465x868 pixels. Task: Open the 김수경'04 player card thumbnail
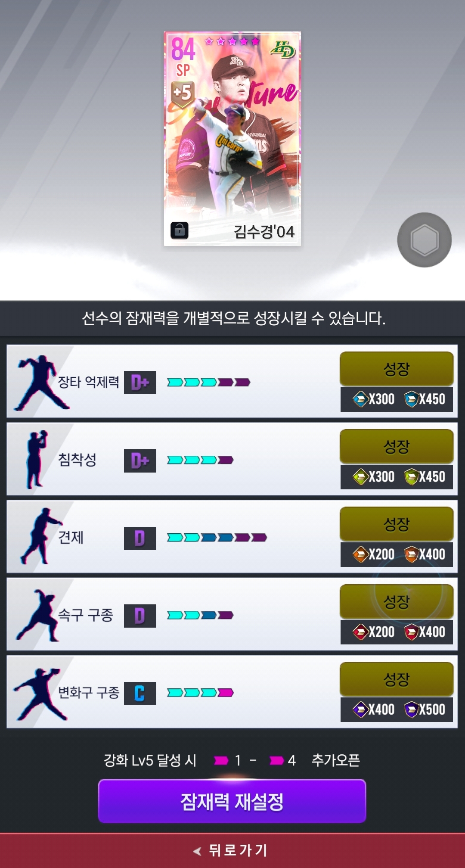(232, 139)
